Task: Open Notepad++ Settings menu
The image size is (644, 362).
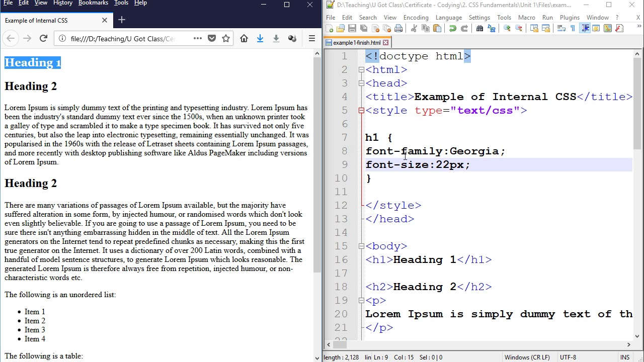Action: click(479, 18)
